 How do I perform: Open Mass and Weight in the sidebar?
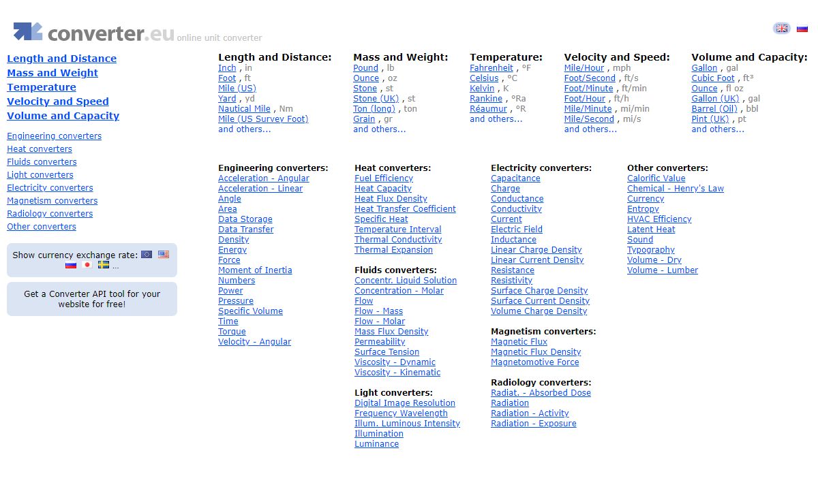click(52, 73)
